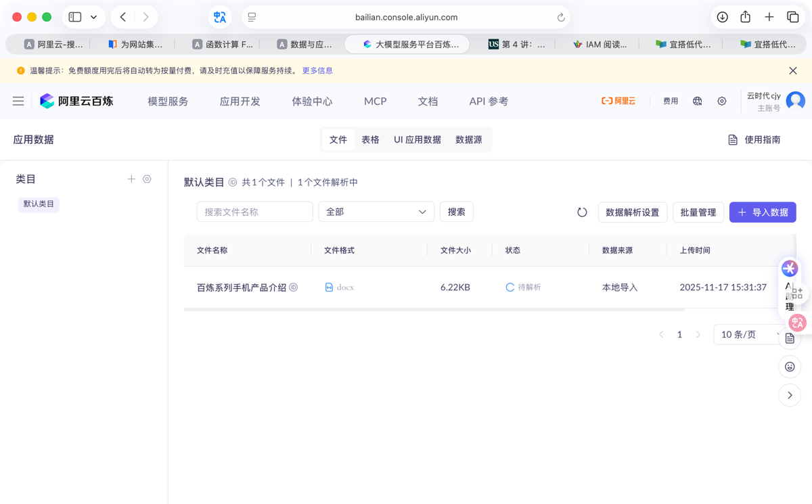The height and width of the screenshot is (504, 812).
Task: Open the 体验中心 menu
Action: point(312,101)
